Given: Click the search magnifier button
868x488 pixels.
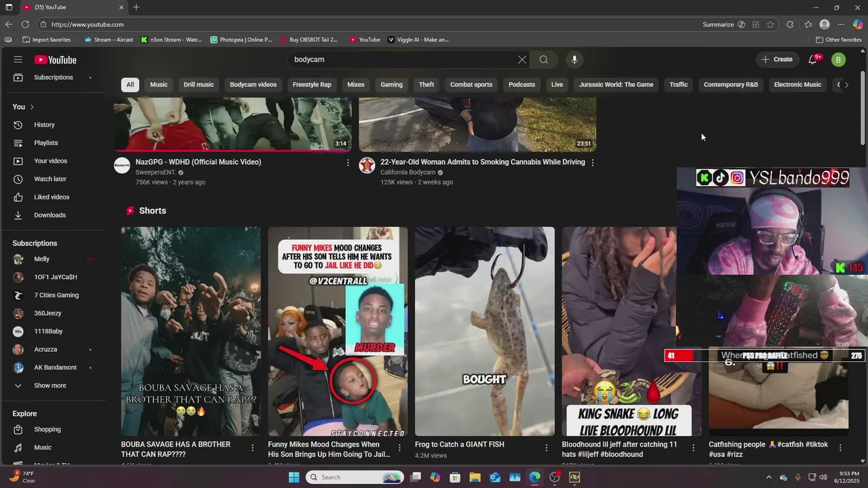Looking at the screenshot, I should coord(544,60).
